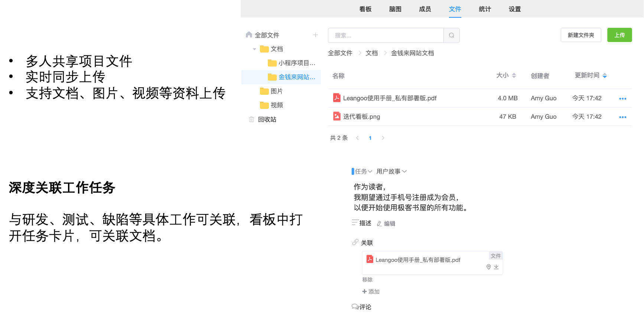
Task: Click the PDF icon in linked attachment
Action: [370, 259]
